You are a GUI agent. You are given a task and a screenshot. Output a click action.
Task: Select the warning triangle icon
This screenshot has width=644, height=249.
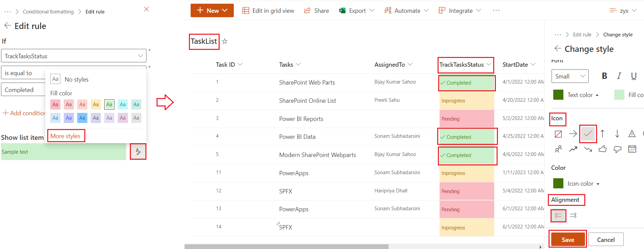[632, 134]
